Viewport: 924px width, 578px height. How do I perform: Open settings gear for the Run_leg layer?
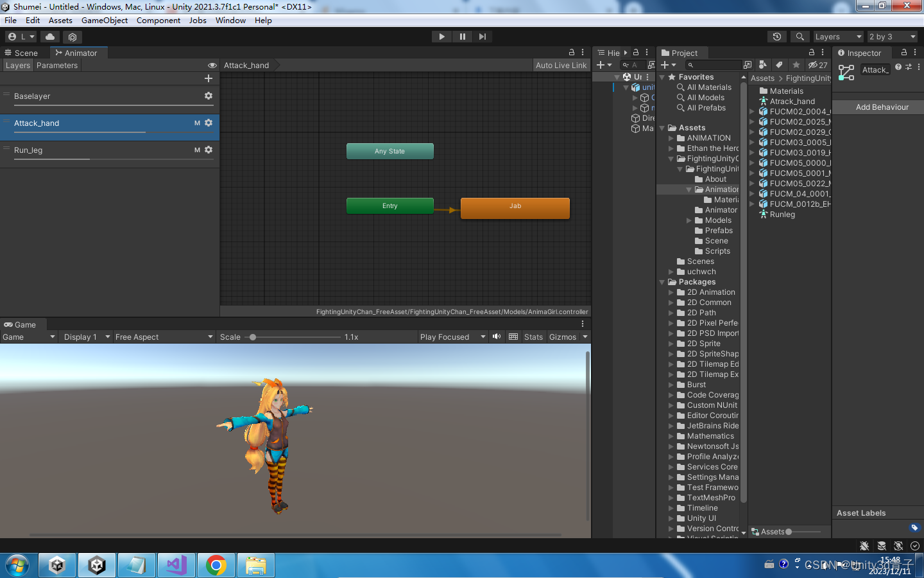[209, 150]
